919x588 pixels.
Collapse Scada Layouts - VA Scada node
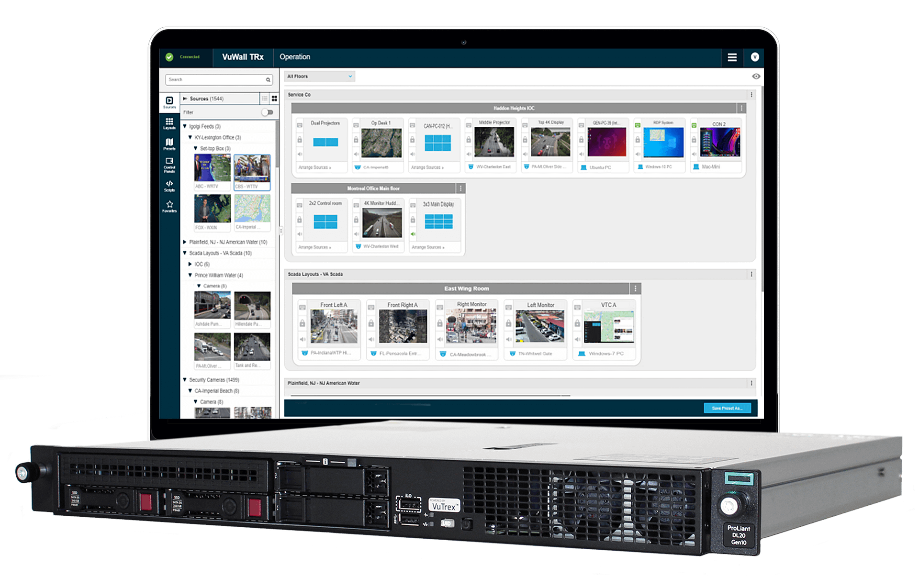coord(185,253)
